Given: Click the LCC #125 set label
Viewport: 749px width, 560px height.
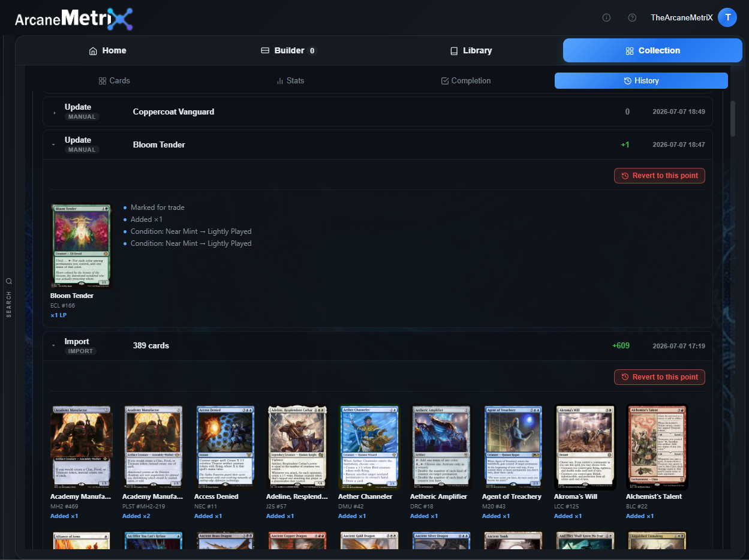Looking at the screenshot, I should tap(567, 507).
